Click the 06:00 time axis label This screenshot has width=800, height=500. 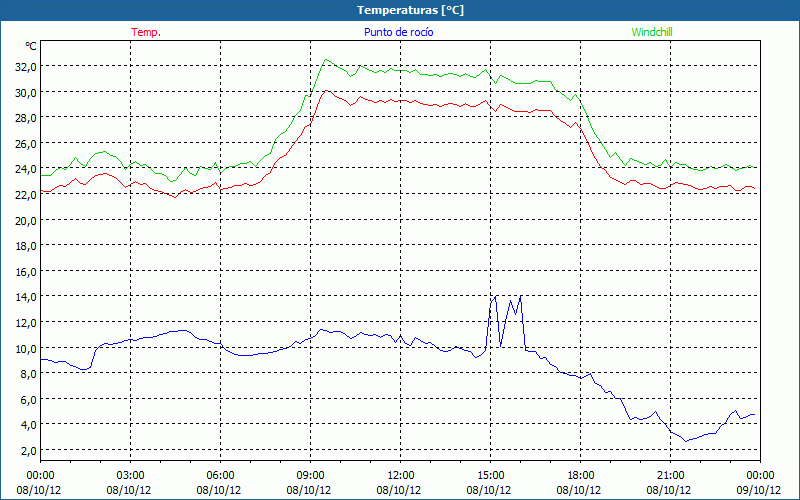pyautogui.click(x=220, y=476)
